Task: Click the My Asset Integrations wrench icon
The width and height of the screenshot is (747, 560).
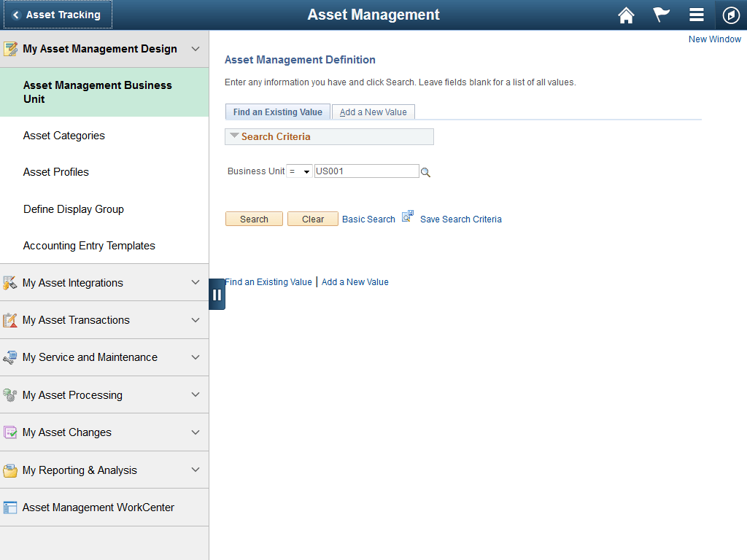Action: pos(10,282)
